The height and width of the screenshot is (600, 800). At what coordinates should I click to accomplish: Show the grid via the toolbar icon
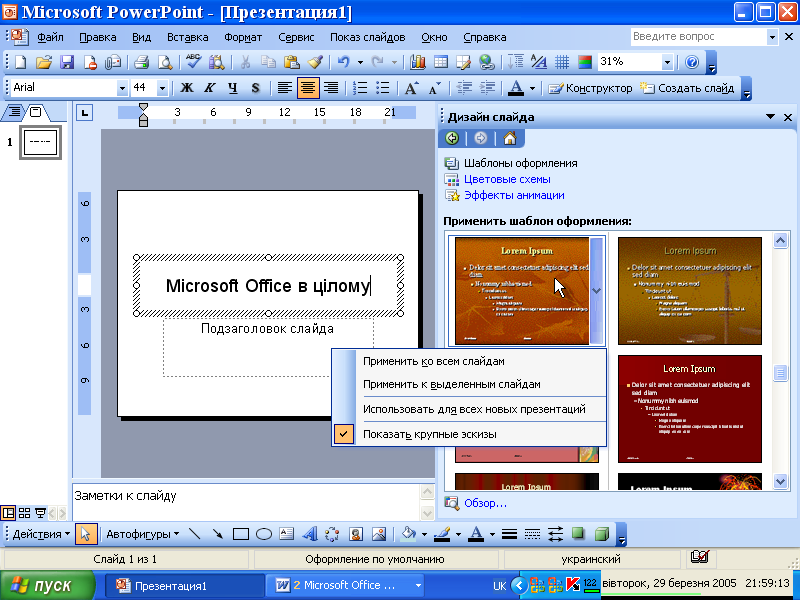tap(562, 62)
